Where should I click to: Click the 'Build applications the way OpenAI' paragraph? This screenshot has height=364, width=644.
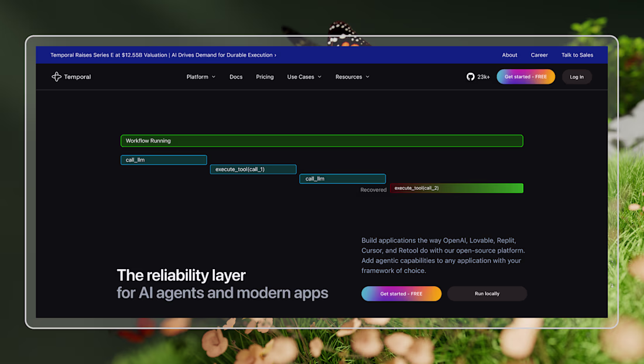[443, 256]
